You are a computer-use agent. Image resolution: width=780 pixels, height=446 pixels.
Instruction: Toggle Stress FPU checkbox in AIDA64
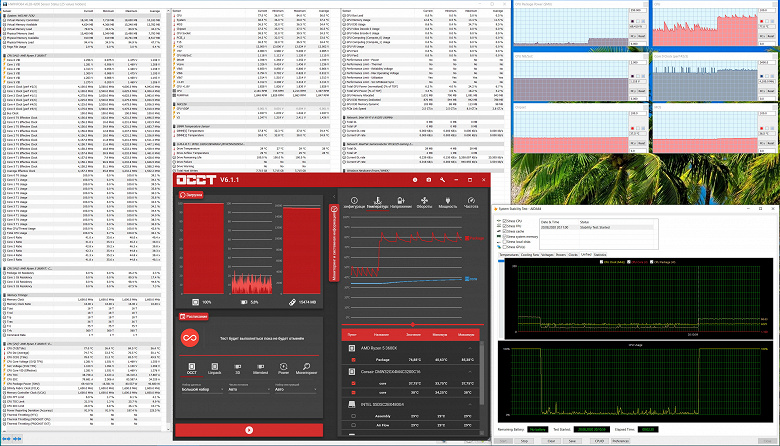tap(504, 226)
